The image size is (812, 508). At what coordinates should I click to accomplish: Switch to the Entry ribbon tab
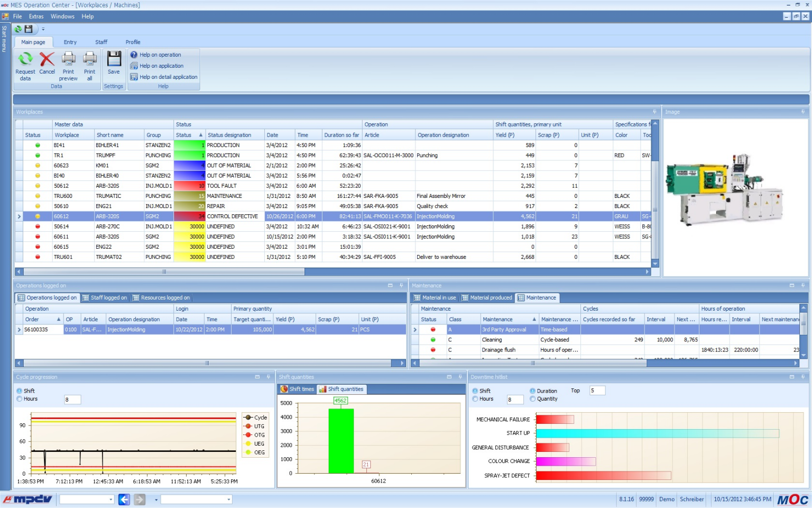click(70, 42)
